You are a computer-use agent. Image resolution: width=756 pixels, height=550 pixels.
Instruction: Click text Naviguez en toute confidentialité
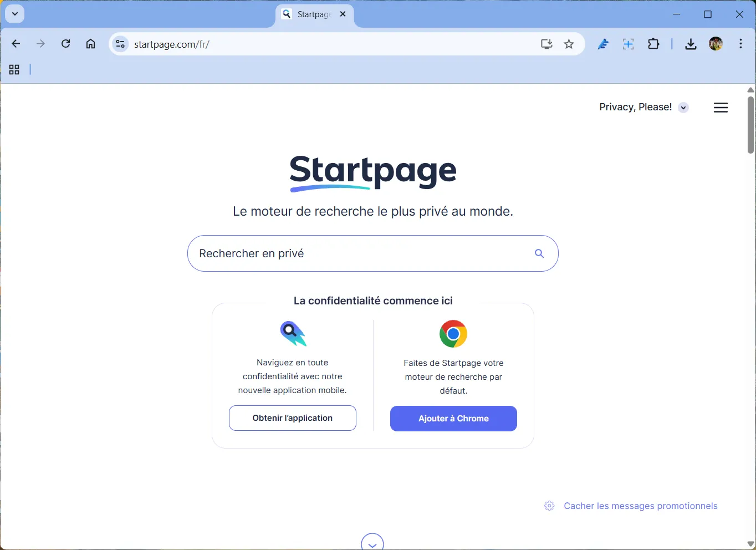click(293, 376)
